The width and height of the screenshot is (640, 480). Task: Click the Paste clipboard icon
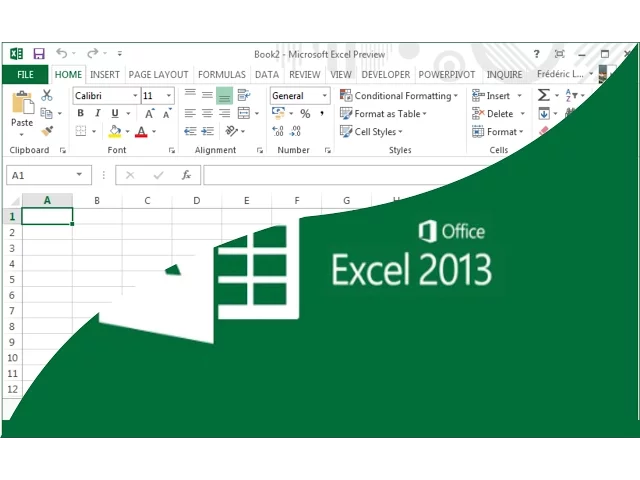(22, 102)
